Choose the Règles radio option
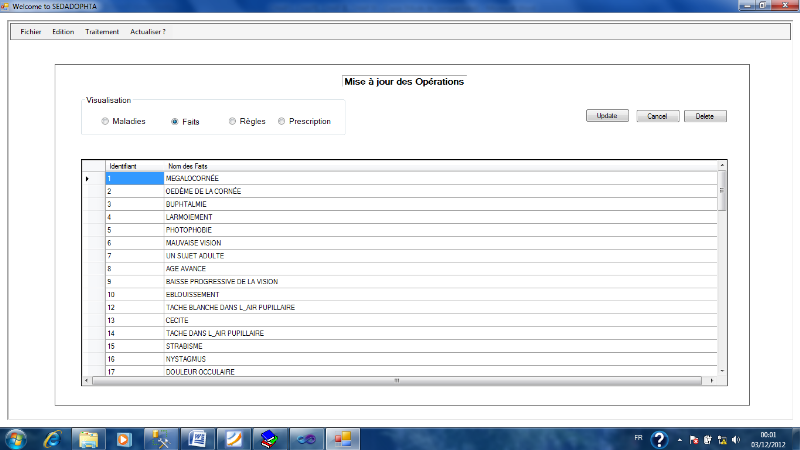Screen dimensions: 800x450 coord(232,121)
